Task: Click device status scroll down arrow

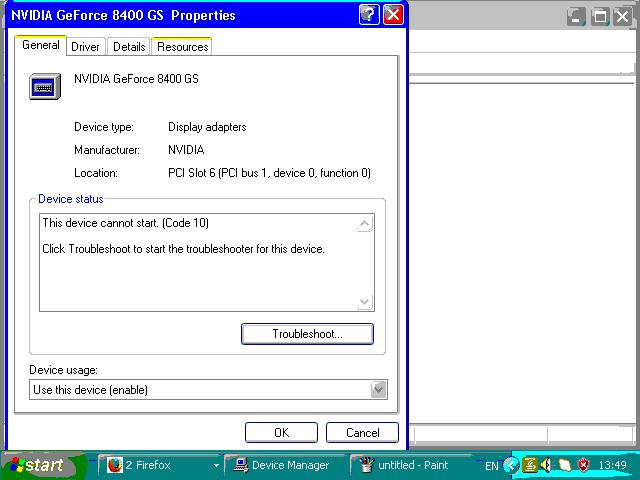Action: pos(364,302)
